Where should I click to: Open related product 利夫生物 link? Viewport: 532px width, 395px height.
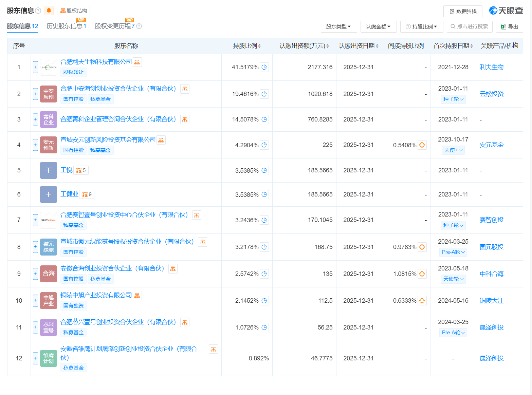pos(492,67)
